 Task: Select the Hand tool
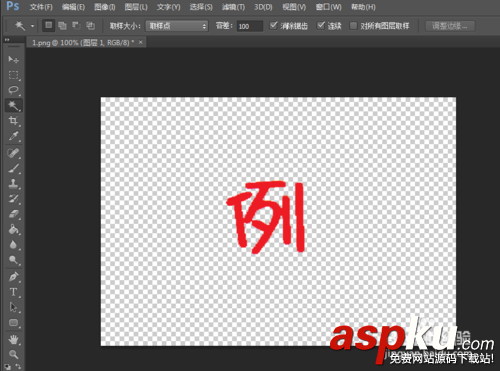[x=13, y=340]
